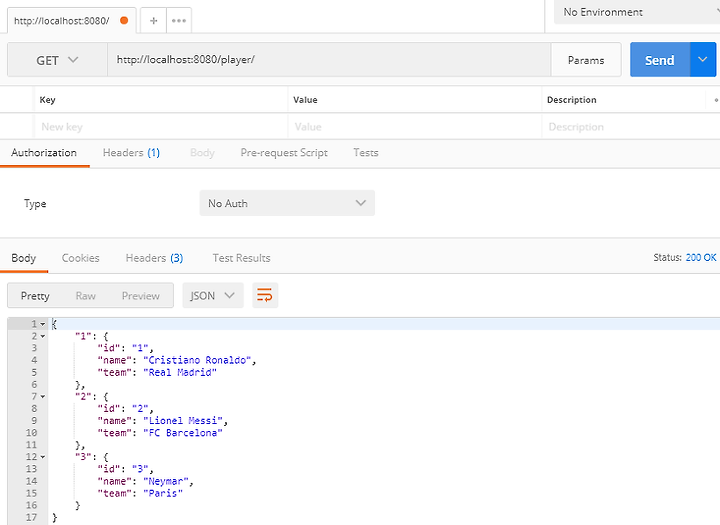Switch to the Authorization tab
The image size is (720, 525).
pos(44,152)
